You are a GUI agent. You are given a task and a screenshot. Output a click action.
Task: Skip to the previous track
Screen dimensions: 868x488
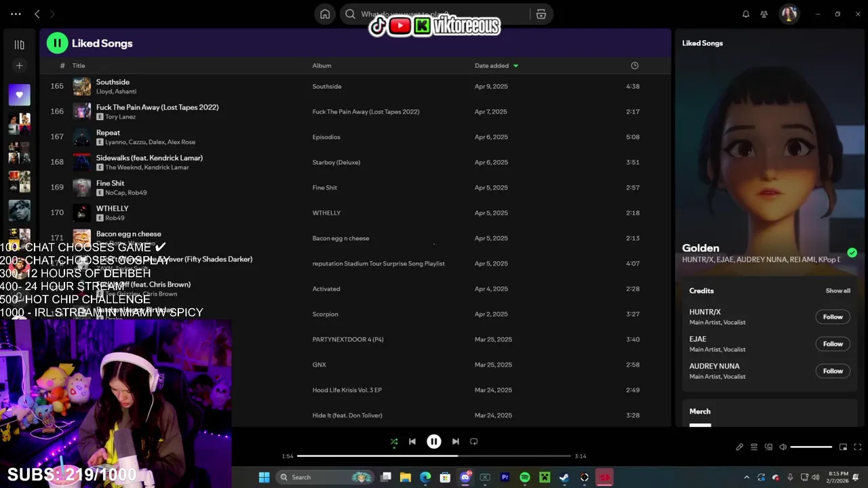coord(412,441)
